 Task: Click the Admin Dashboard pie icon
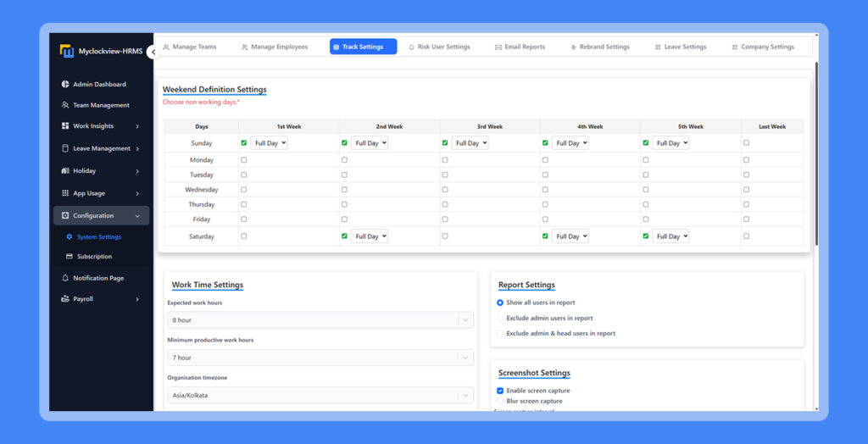click(x=65, y=84)
